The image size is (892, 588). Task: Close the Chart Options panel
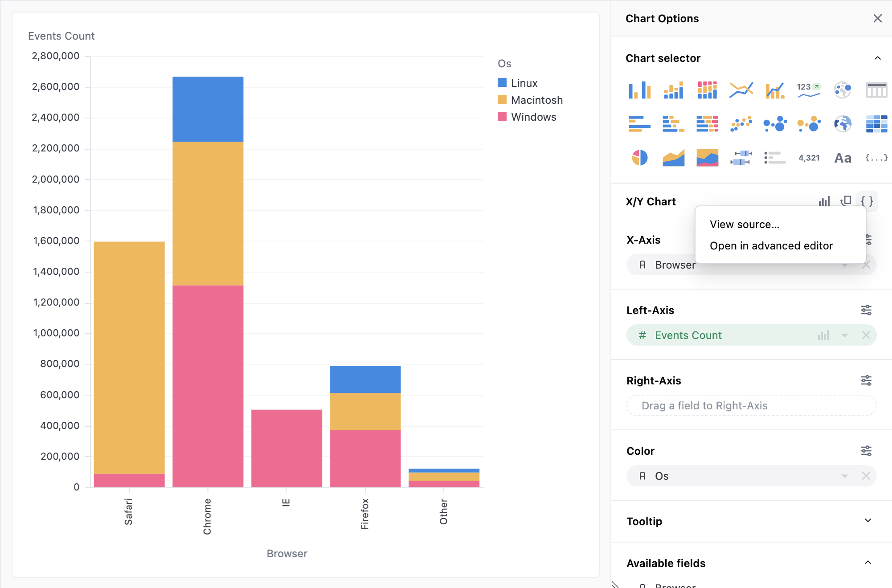(x=877, y=18)
